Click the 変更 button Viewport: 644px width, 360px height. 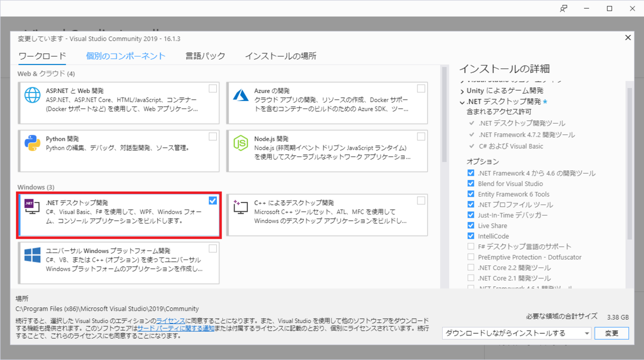pos(612,333)
